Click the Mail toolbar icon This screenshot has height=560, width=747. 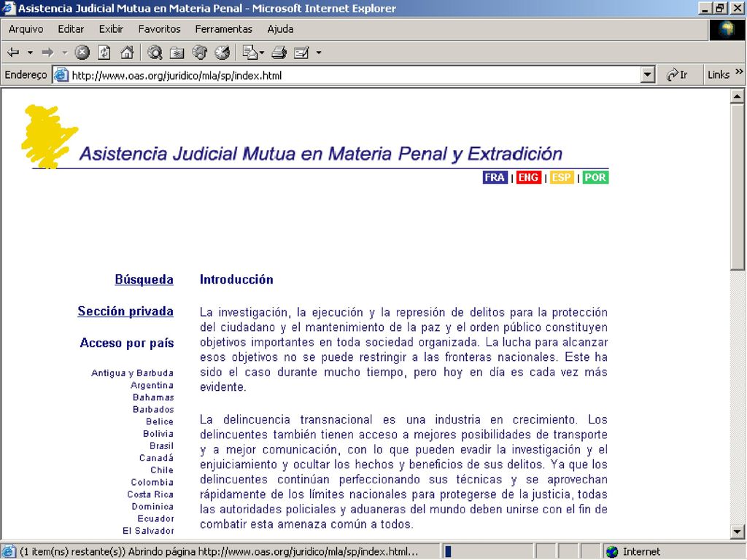coord(249,52)
